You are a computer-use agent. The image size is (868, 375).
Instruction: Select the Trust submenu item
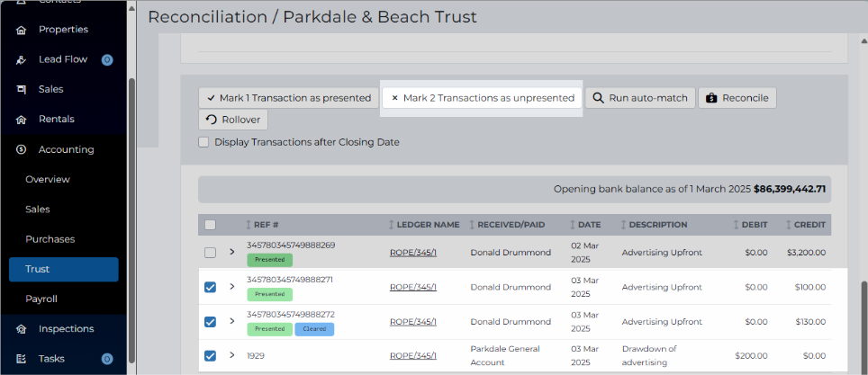point(63,270)
